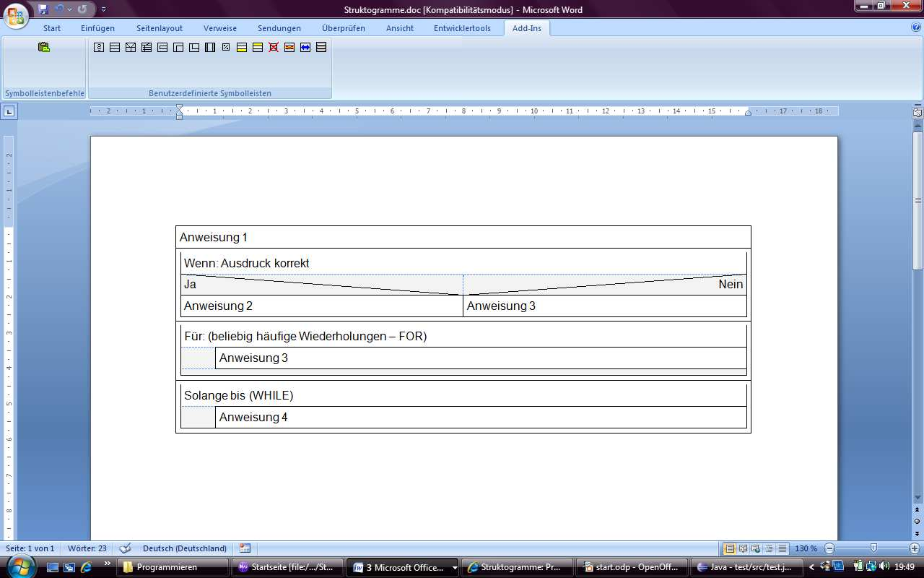Open the Start ribbon tab
Screen dimensions: 924x578
[52, 28]
